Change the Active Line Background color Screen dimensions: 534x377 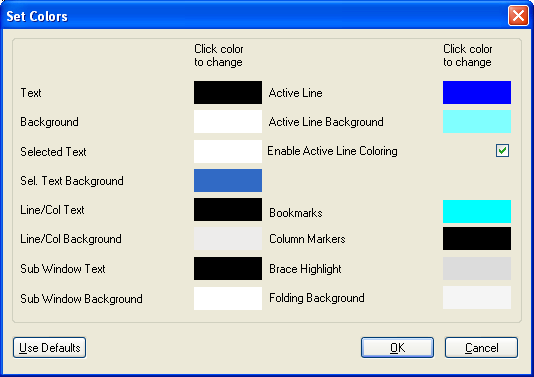(477, 122)
